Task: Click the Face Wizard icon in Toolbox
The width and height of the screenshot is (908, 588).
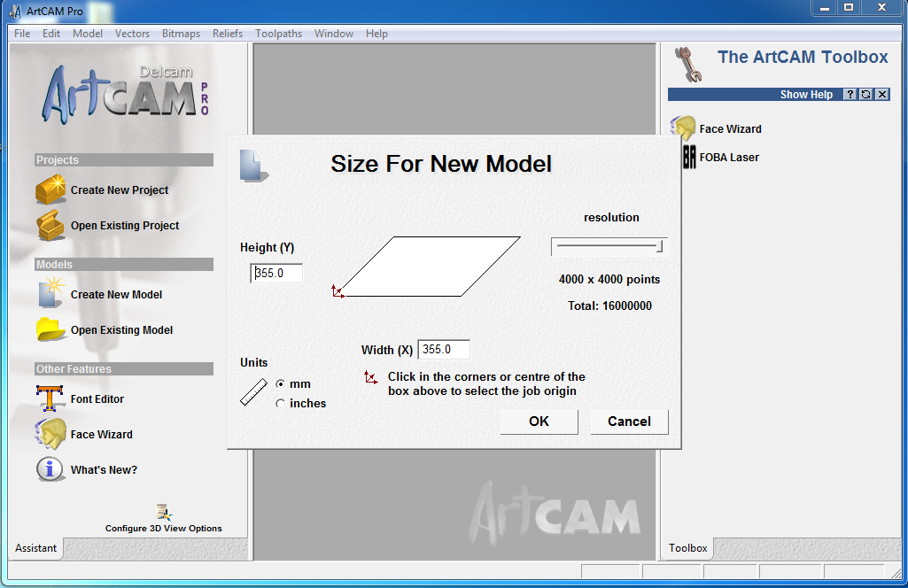Action: [x=683, y=128]
